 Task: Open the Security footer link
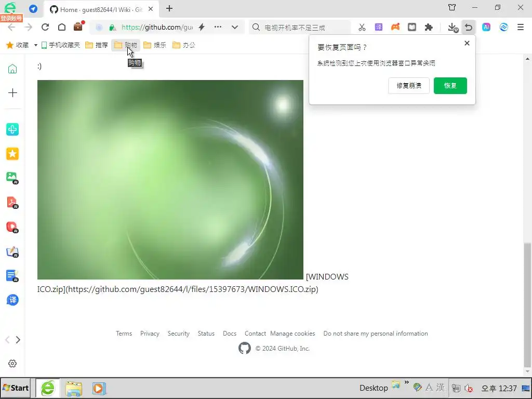pyautogui.click(x=179, y=334)
